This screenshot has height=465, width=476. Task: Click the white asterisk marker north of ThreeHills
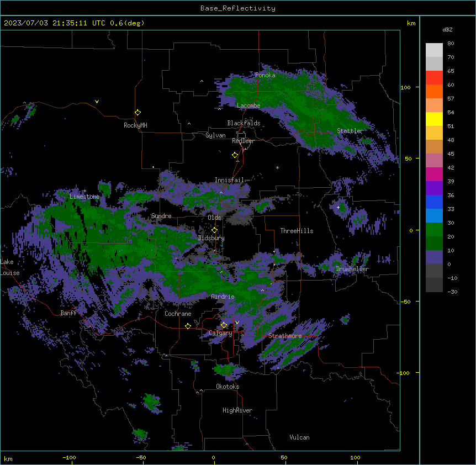[277, 167]
